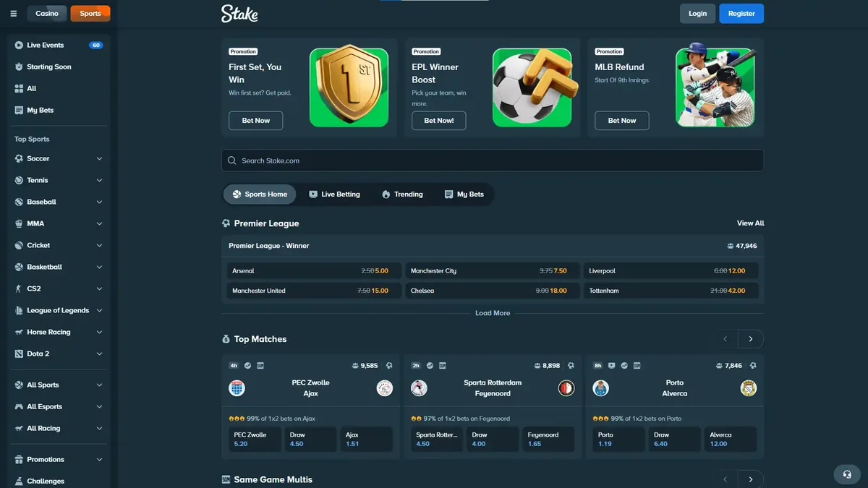
Task: Expand the Promotions chevron
Action: click(x=99, y=459)
